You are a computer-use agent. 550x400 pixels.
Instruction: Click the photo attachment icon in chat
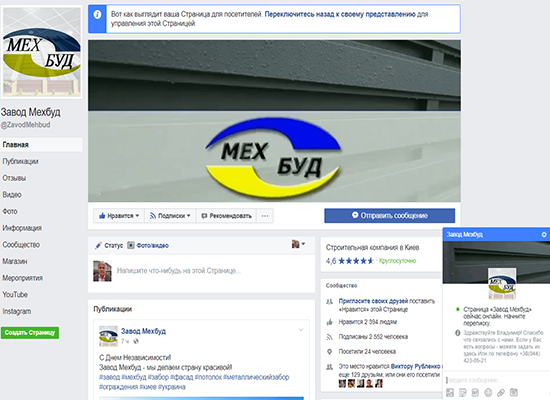[450, 392]
